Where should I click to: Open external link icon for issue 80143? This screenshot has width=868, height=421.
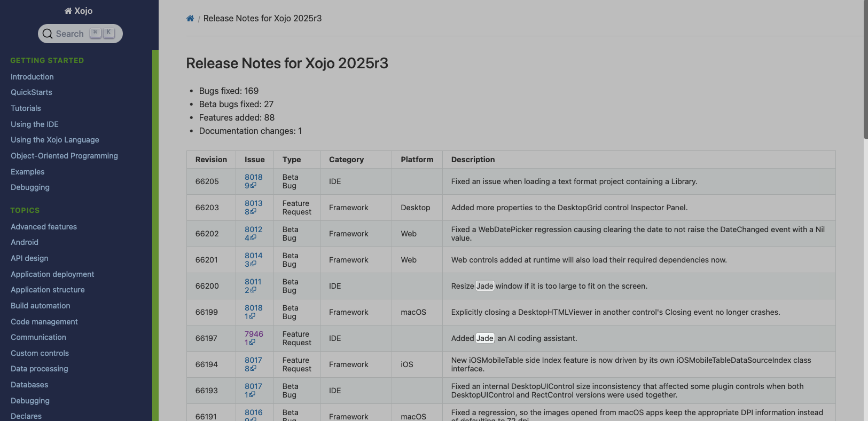pyautogui.click(x=253, y=264)
